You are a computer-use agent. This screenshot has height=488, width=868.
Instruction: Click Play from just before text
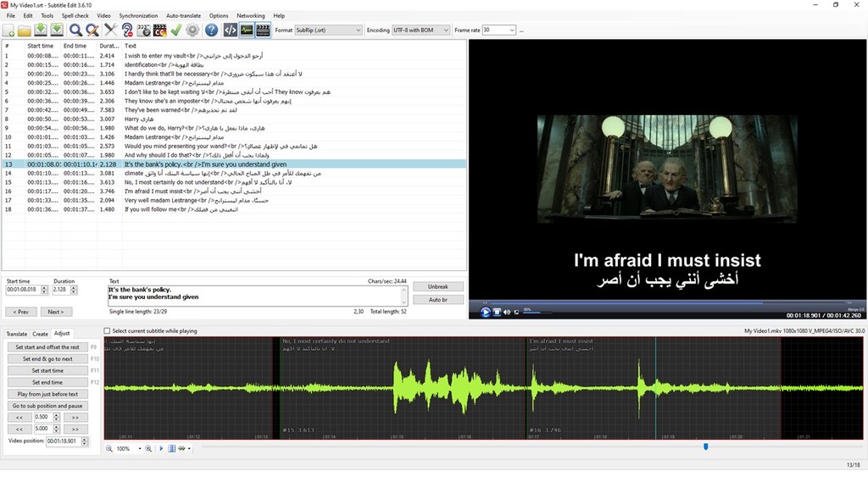coord(47,395)
